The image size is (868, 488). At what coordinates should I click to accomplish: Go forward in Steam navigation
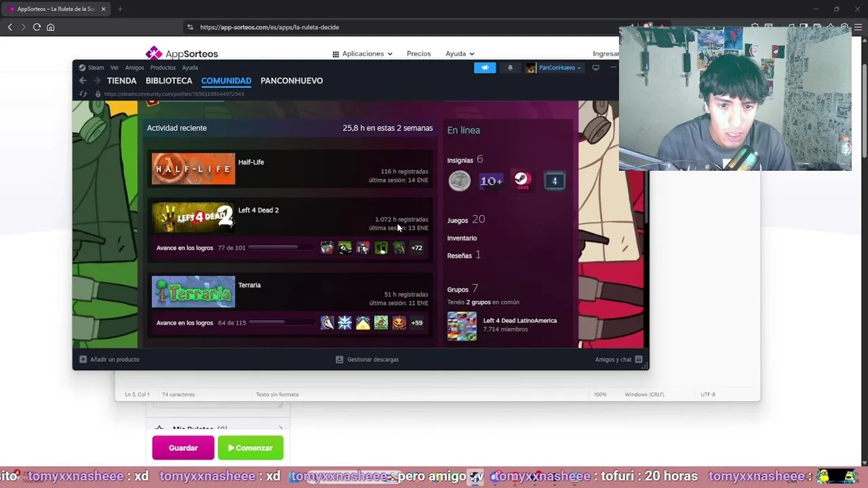click(x=97, y=81)
